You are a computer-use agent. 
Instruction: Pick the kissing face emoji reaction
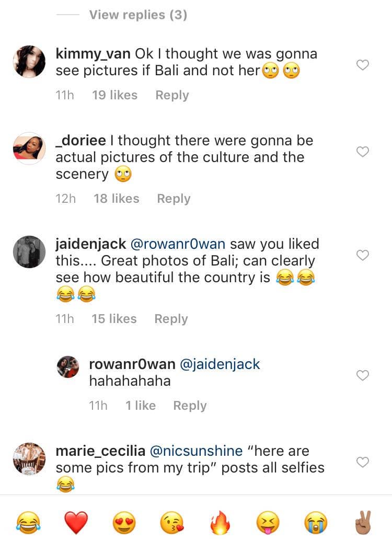pos(172,523)
